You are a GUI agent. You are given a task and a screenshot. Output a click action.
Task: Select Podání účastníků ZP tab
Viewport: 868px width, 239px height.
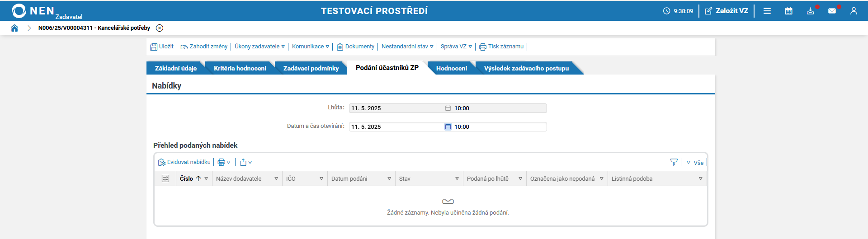click(x=387, y=68)
